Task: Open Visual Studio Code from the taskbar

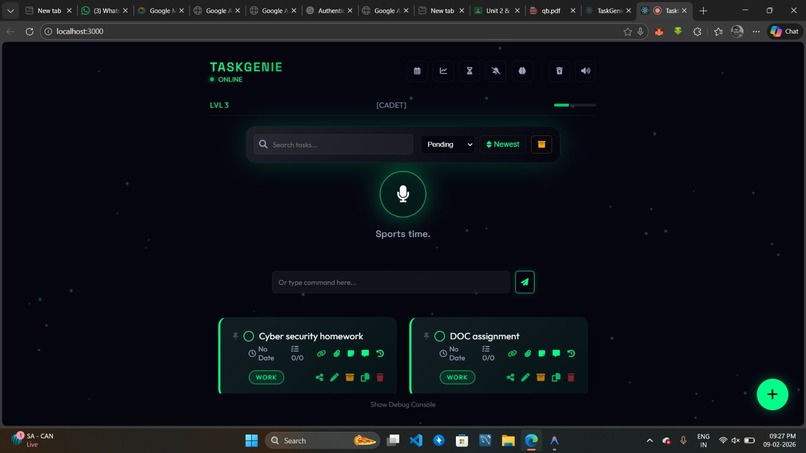Action: point(416,441)
